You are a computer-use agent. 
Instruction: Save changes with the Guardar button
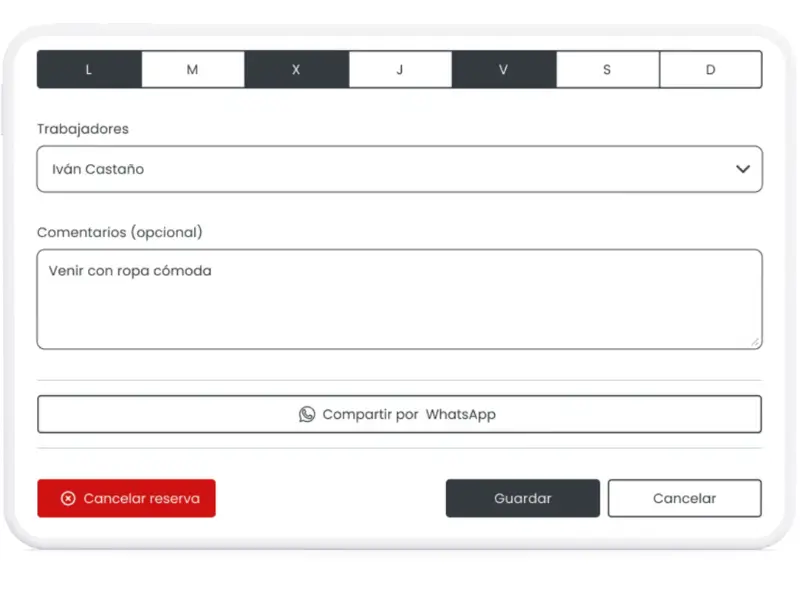click(523, 498)
